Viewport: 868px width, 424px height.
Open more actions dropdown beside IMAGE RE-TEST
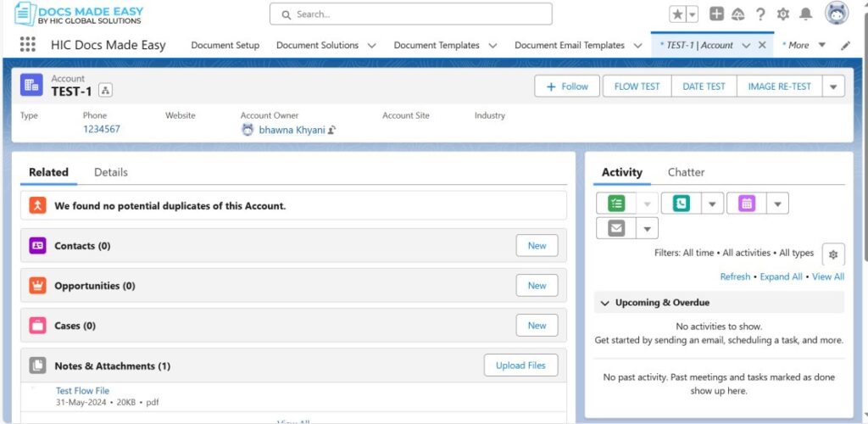click(x=832, y=86)
